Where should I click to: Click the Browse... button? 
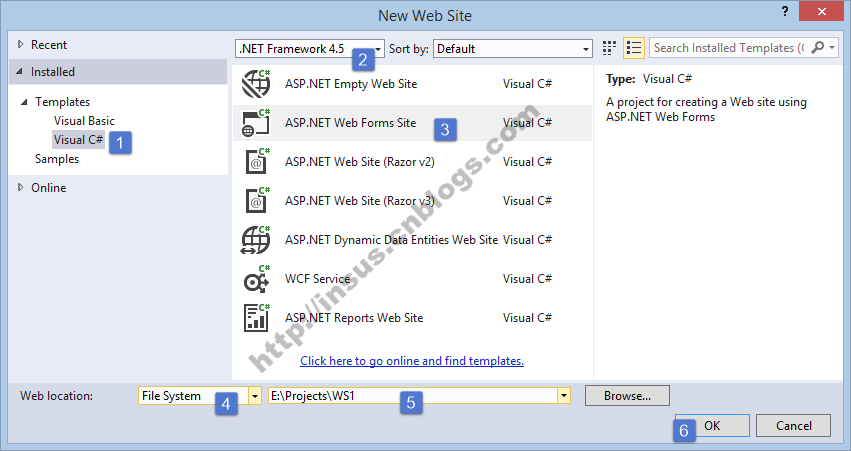coord(627,396)
